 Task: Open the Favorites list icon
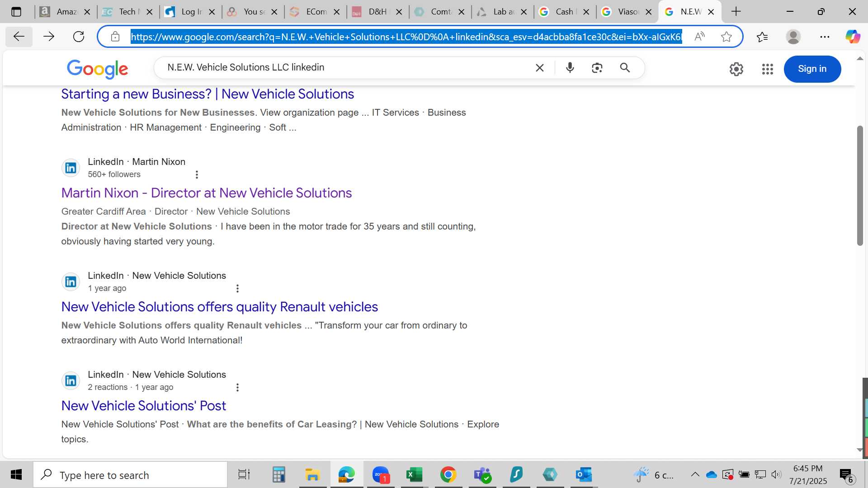[x=762, y=37]
